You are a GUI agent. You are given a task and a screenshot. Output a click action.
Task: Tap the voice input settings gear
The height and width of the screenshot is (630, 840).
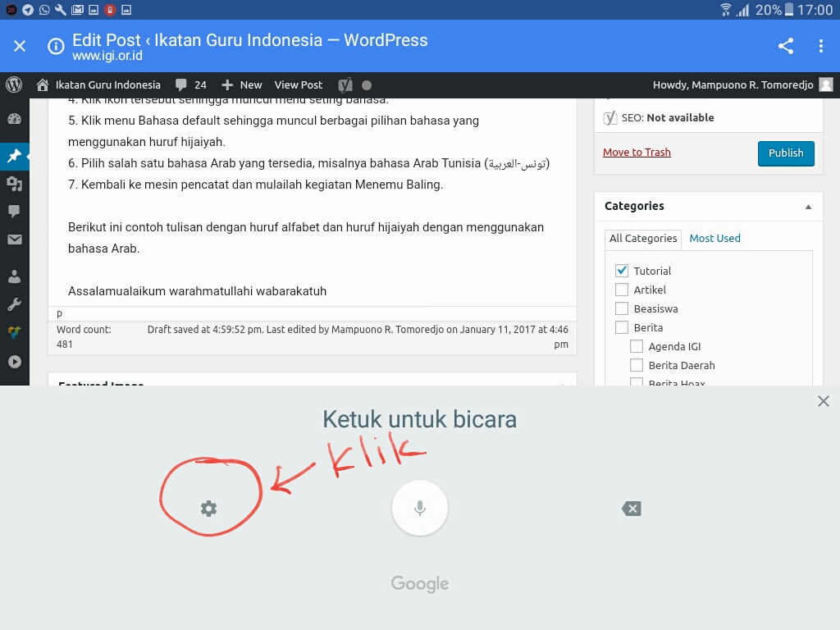(x=208, y=509)
